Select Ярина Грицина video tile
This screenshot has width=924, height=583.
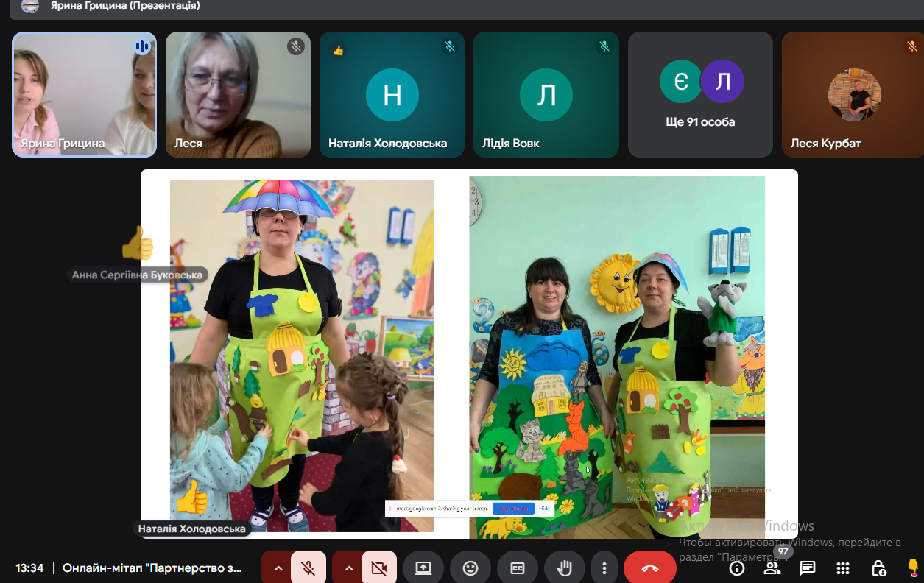pos(84,94)
